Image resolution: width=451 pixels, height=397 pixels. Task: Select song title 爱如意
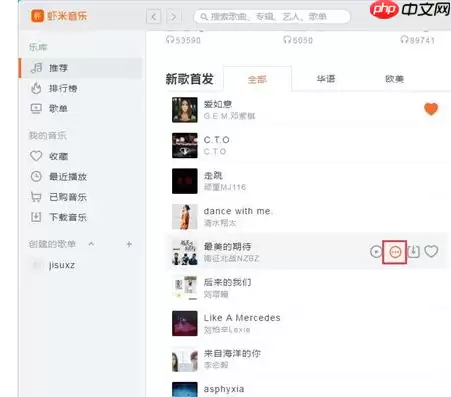pos(218,104)
